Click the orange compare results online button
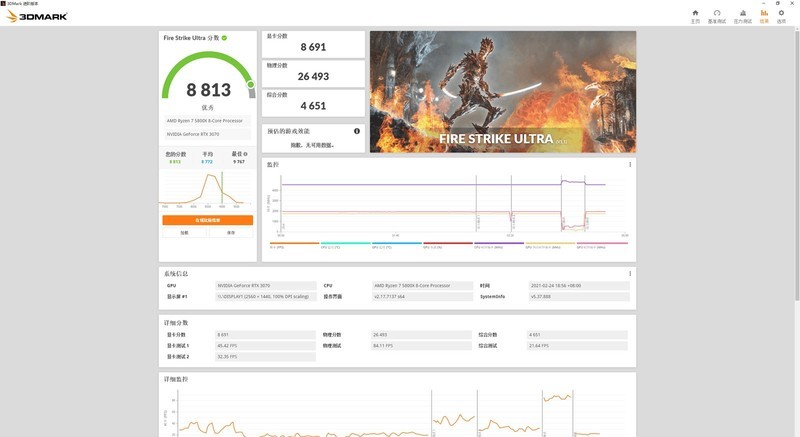800x437 pixels. click(x=208, y=220)
